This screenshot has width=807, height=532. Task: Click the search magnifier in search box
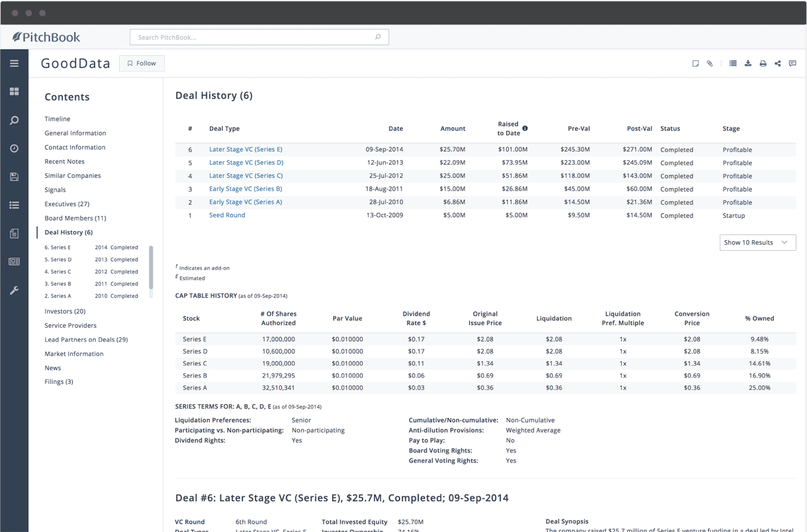pyautogui.click(x=378, y=37)
